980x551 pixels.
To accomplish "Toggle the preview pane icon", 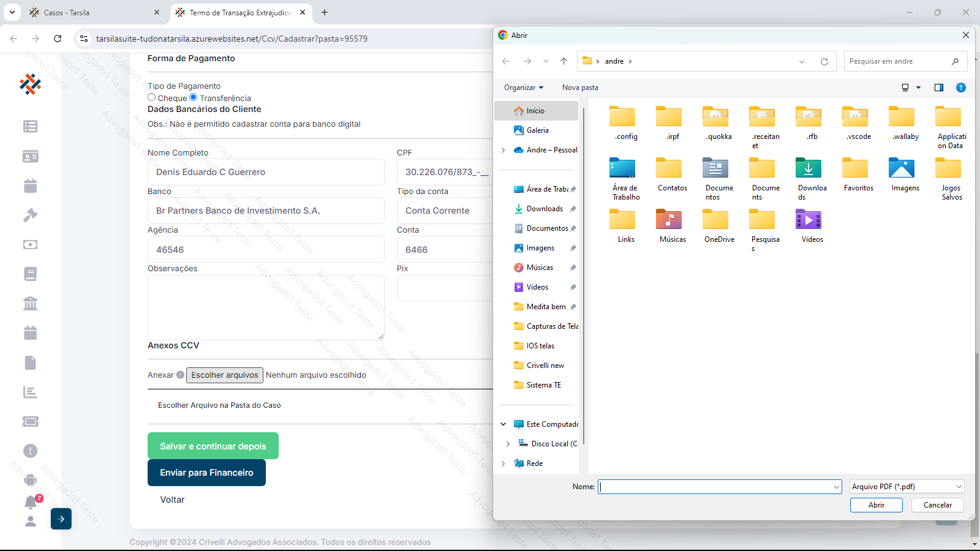I will 938,88.
